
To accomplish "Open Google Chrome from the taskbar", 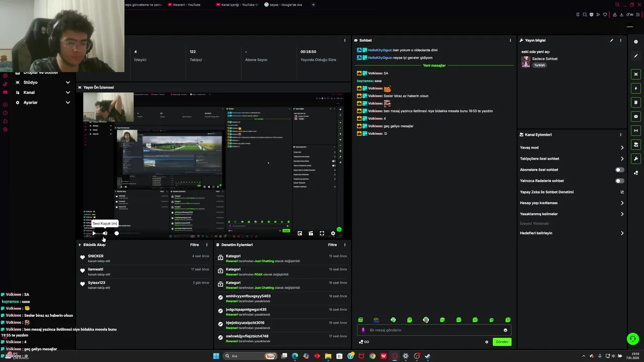I will click(372, 356).
